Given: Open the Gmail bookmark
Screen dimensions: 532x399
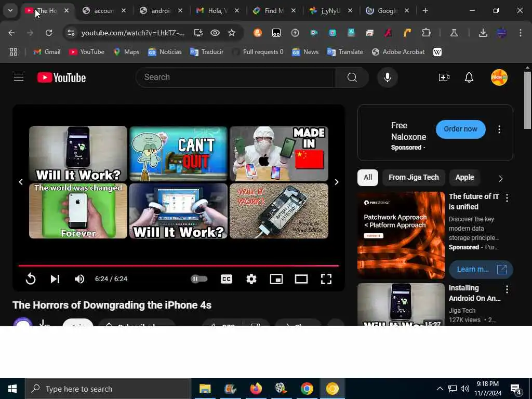Looking at the screenshot, I should [x=47, y=52].
